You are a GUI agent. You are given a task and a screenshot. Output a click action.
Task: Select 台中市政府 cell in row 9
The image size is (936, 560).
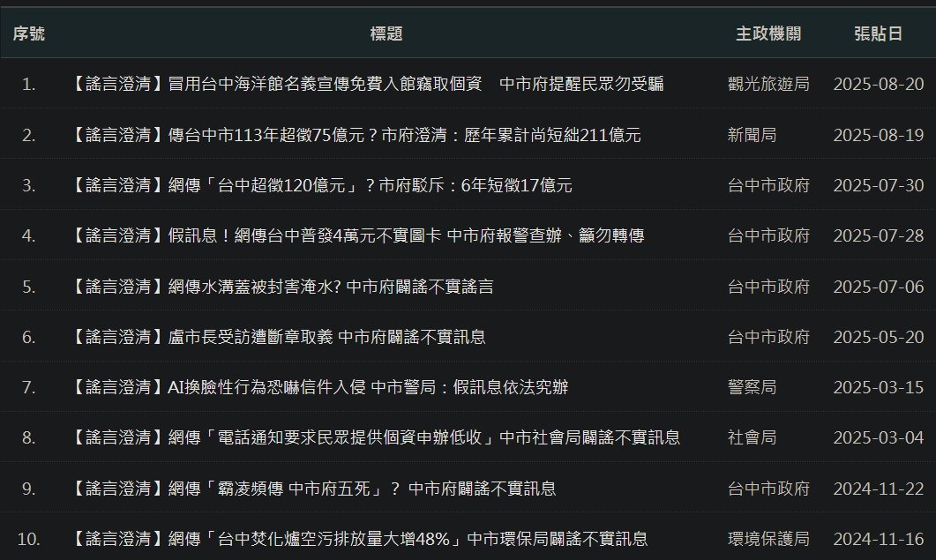(768, 489)
